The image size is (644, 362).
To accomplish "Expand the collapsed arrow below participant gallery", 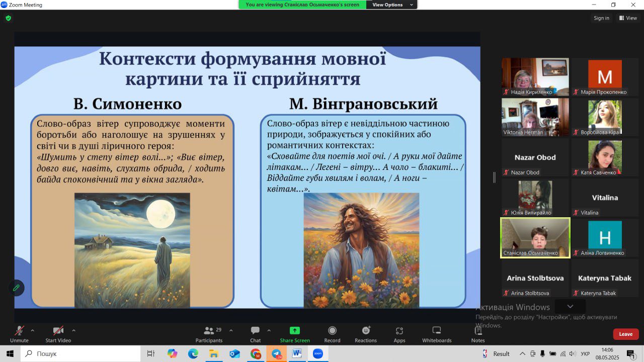I will point(570,306).
